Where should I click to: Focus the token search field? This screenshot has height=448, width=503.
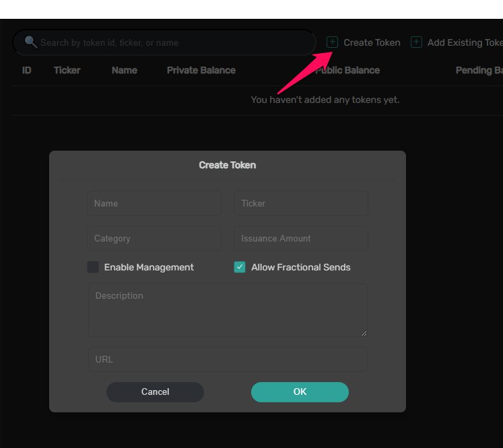tap(164, 42)
